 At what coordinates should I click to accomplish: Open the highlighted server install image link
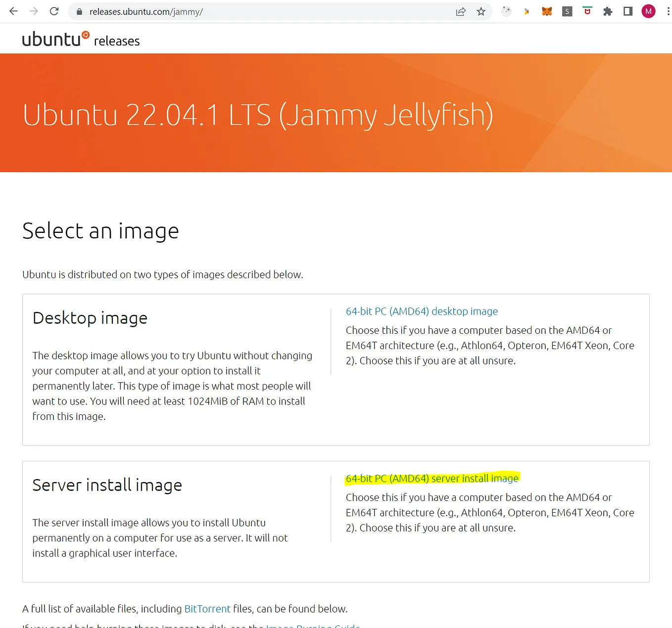[x=432, y=478]
